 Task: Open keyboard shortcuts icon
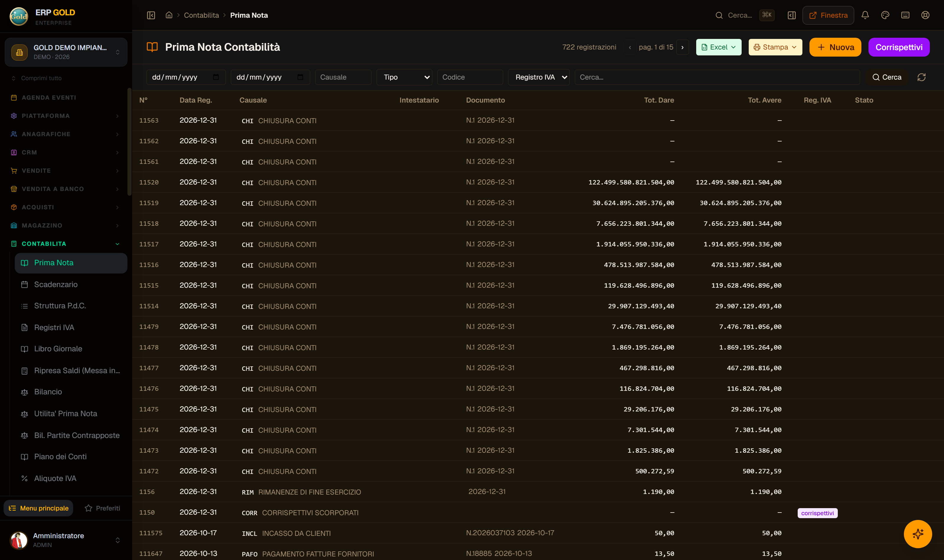pyautogui.click(x=905, y=15)
